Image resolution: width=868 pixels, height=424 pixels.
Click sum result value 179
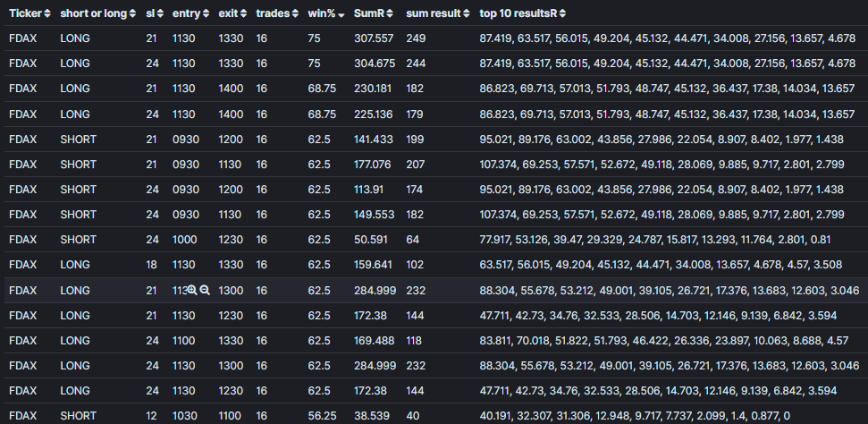[415, 114]
